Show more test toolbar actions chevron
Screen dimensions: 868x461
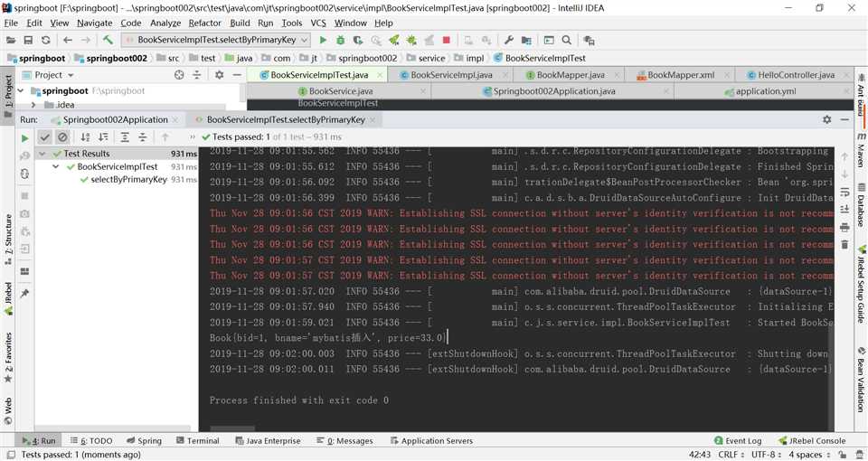click(192, 136)
